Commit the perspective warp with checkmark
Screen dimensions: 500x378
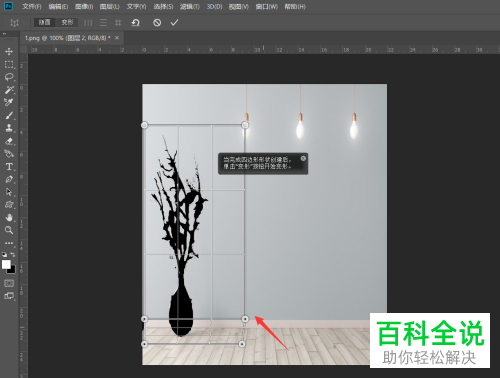click(x=174, y=23)
